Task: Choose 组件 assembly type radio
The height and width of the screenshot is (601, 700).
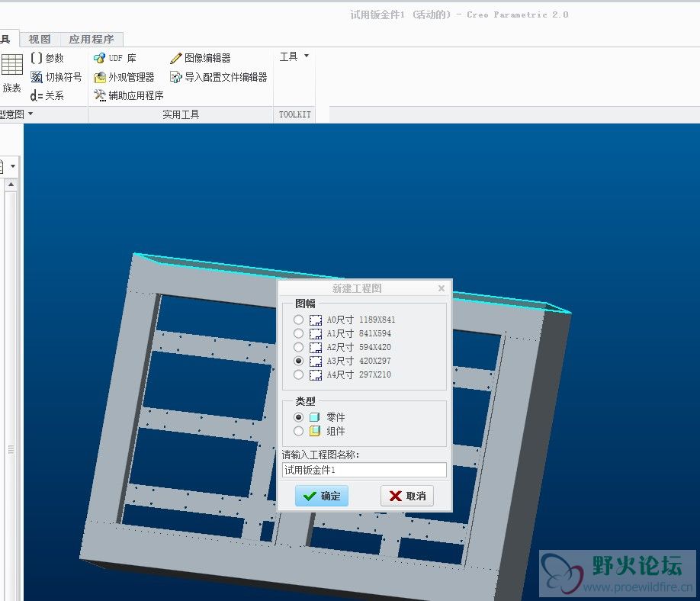Action: click(298, 431)
